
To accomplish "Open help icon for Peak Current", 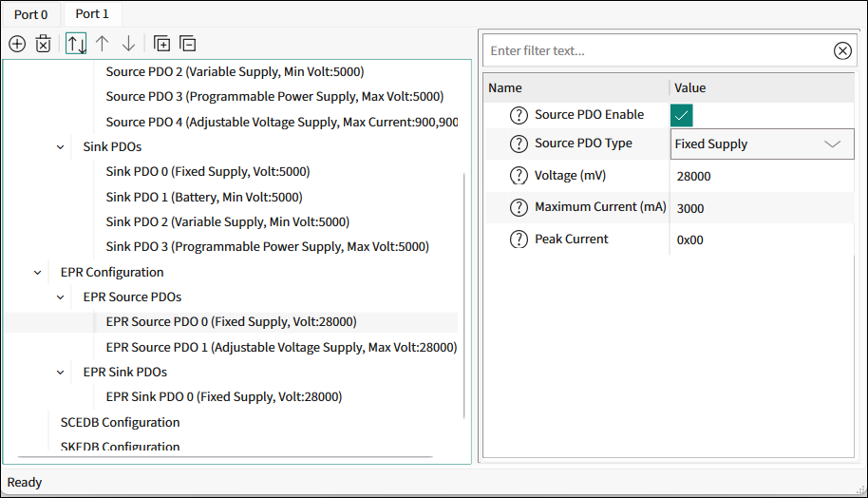I will click(x=519, y=239).
